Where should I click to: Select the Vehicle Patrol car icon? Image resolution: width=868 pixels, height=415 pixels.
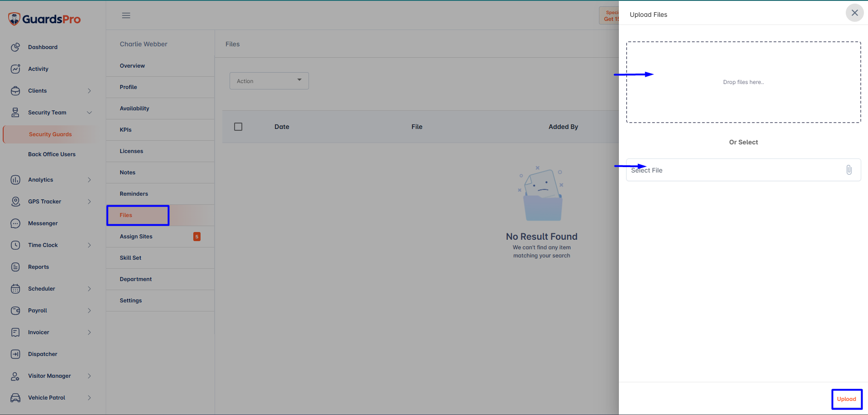(x=15, y=398)
